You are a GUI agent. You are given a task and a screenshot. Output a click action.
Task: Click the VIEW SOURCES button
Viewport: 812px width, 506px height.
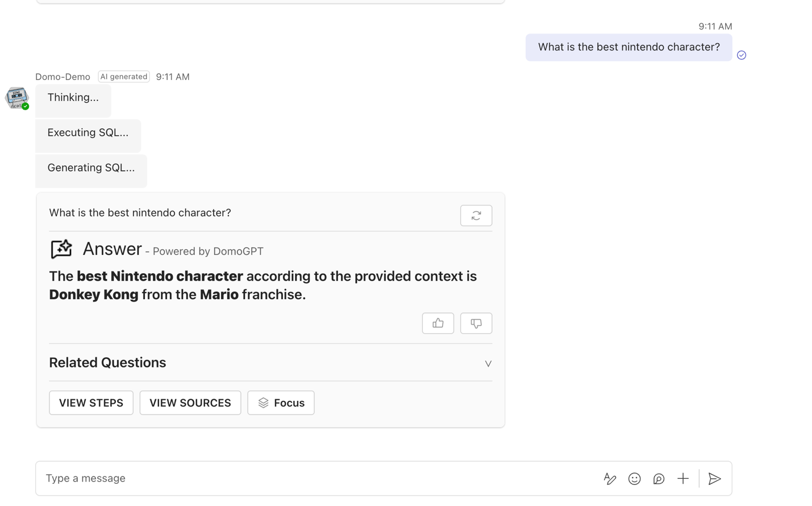(x=190, y=403)
